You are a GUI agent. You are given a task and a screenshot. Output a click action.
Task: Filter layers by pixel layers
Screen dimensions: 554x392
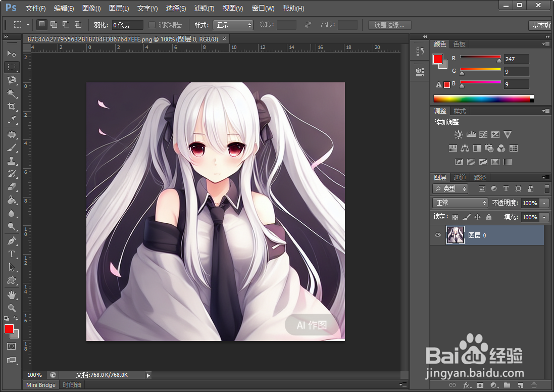[x=482, y=189]
